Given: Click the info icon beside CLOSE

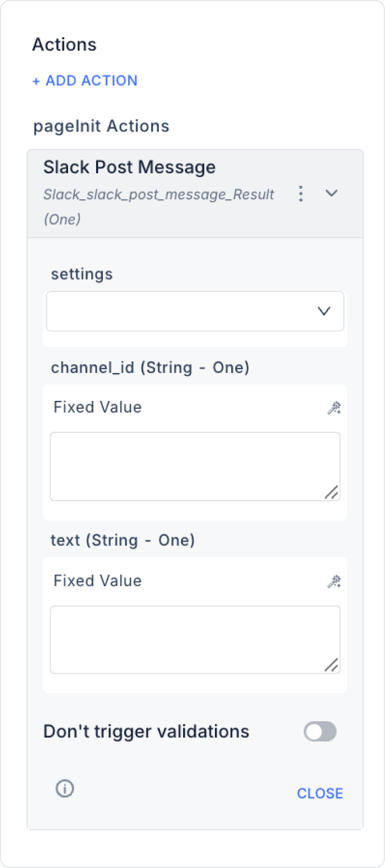Looking at the screenshot, I should point(65,788).
